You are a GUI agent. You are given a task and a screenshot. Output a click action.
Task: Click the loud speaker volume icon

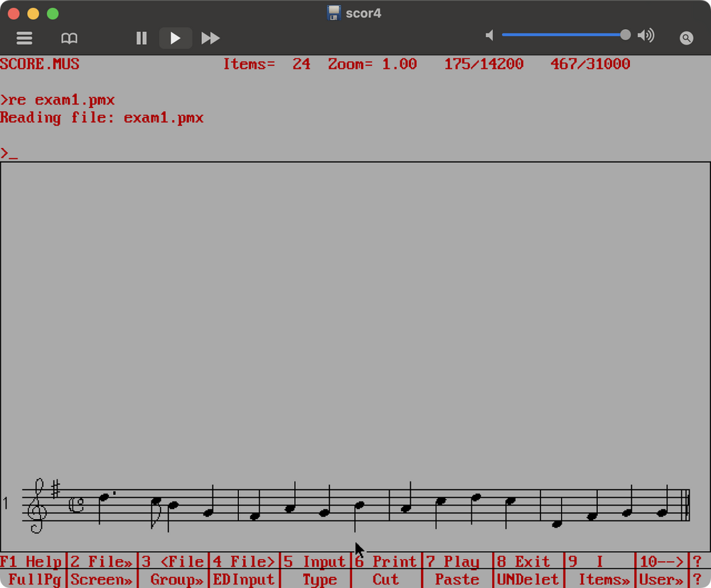pyautogui.click(x=646, y=36)
